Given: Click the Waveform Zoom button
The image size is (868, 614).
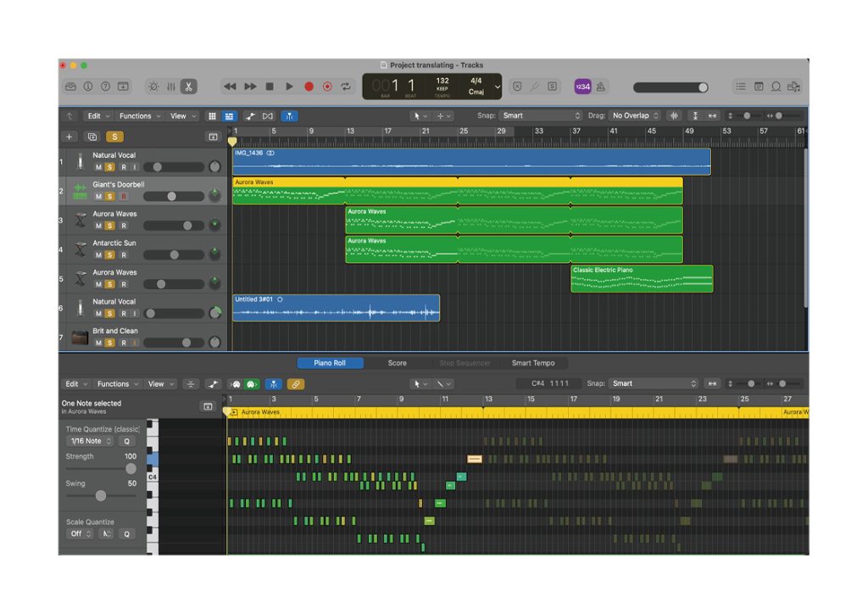Looking at the screenshot, I should pyautogui.click(x=674, y=115).
